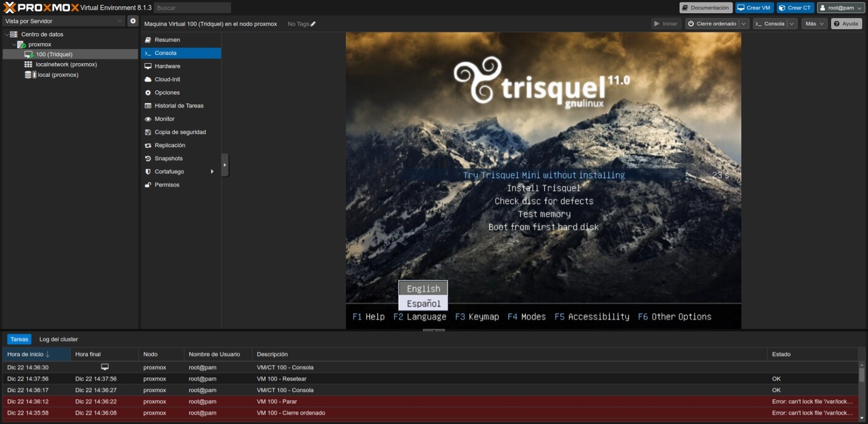Image resolution: width=868 pixels, height=424 pixels.
Task: Open the Resumen section
Action: coord(181,40)
